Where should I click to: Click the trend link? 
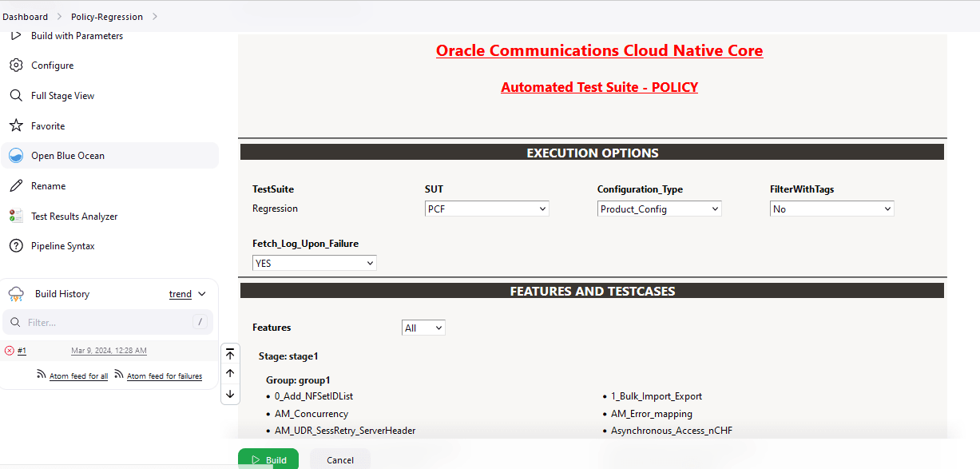(x=181, y=294)
